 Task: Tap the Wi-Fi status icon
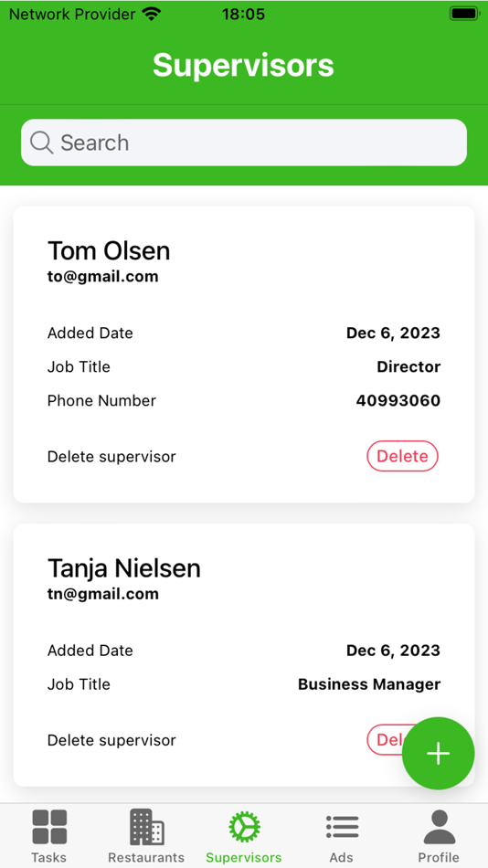[151, 14]
